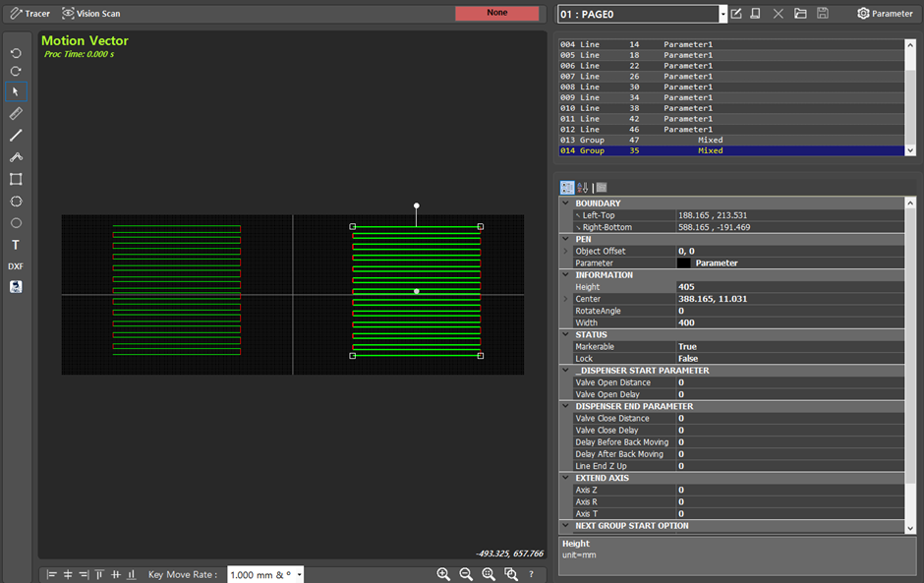Choose the ruler measurement tool
Image resolution: width=924 pixels, height=583 pixels.
coord(16,114)
